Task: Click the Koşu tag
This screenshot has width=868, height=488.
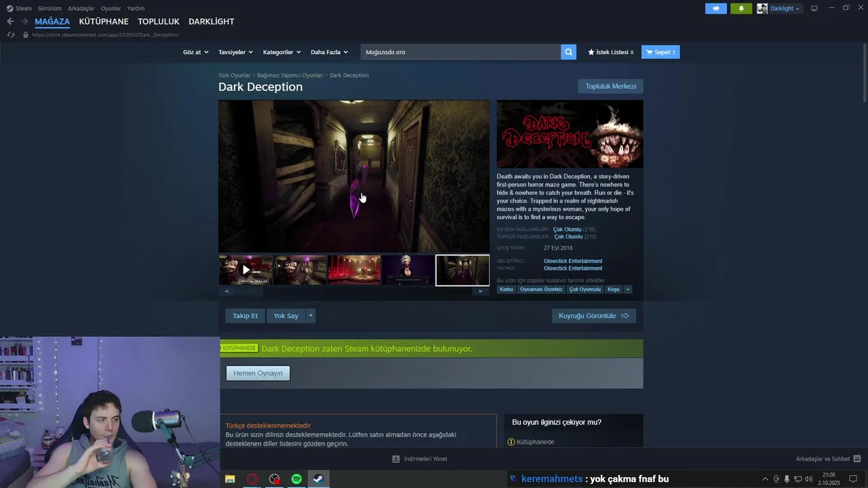Action: [x=614, y=289]
